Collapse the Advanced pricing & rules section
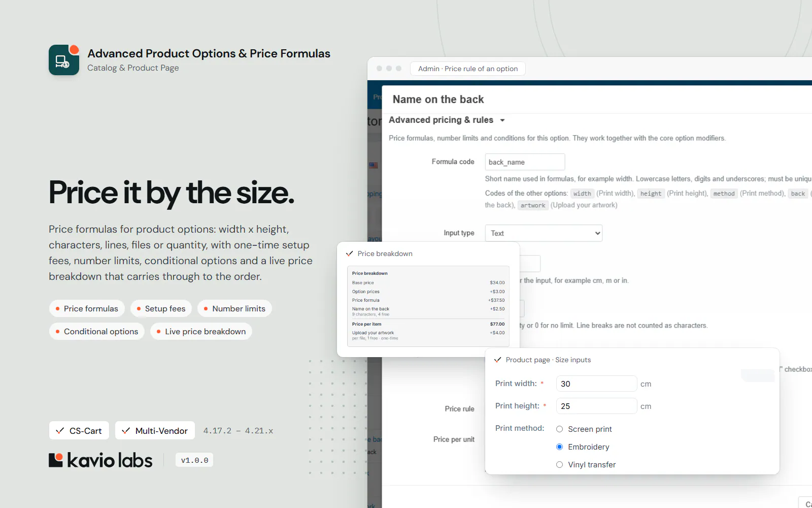 447,120
